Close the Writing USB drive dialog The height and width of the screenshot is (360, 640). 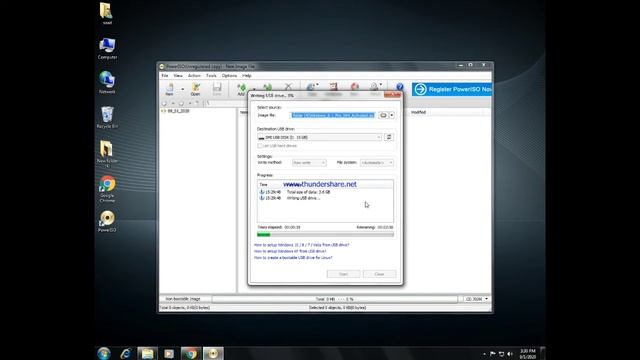tap(392, 95)
